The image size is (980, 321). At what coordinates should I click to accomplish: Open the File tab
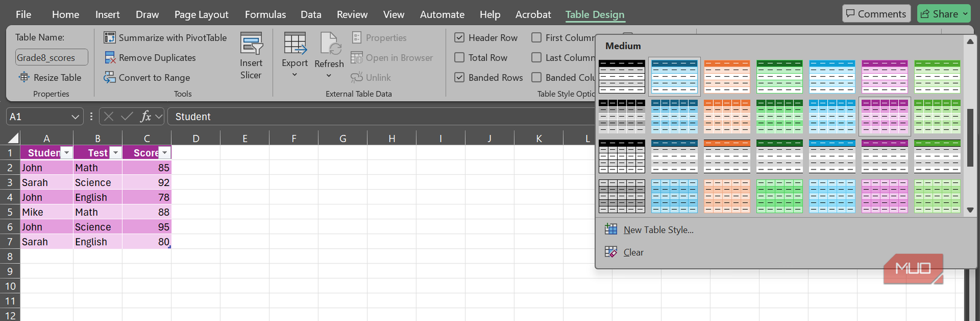click(x=24, y=14)
